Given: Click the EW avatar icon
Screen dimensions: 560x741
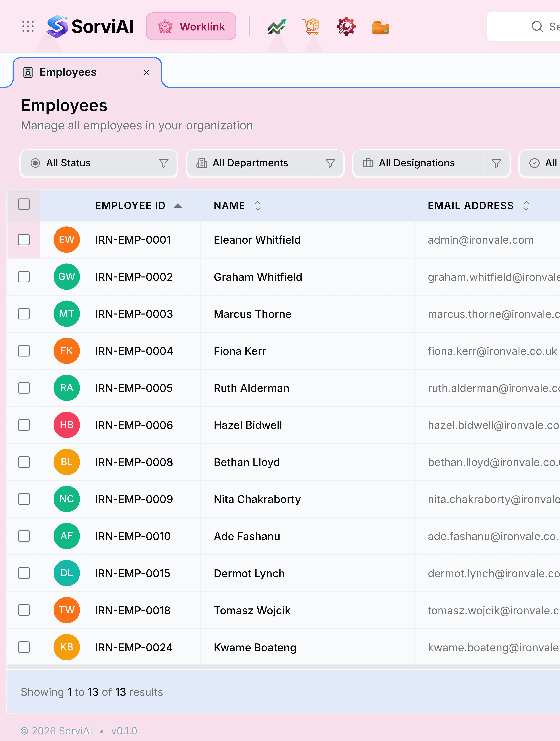Looking at the screenshot, I should 67,240.
